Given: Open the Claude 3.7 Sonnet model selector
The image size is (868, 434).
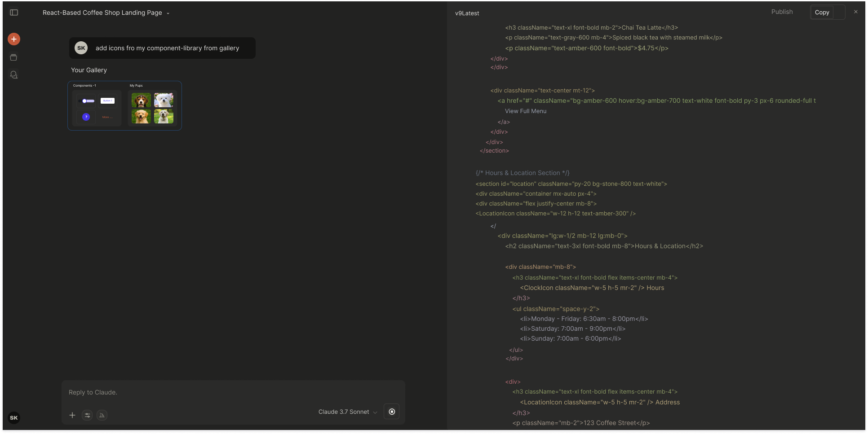Looking at the screenshot, I should coord(348,412).
